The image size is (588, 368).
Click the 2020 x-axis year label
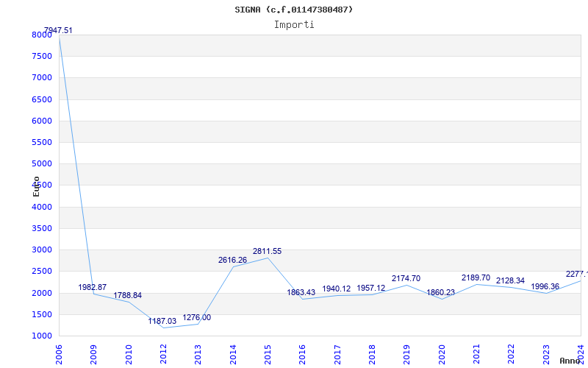[442, 354]
